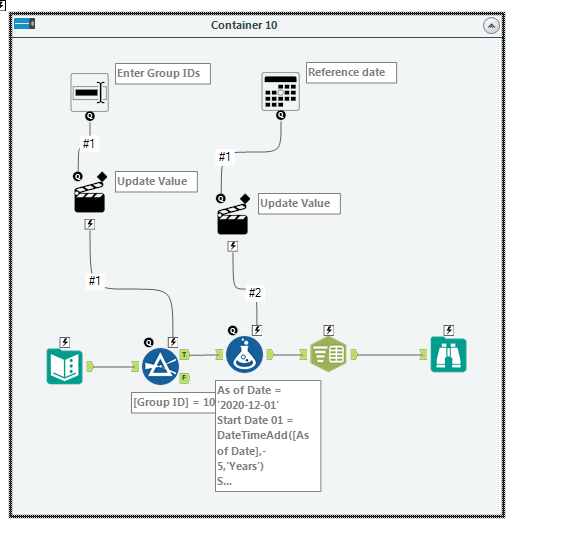Screen dimensions: 572x554
Task: Select the 'As of Date' formula annotation
Action: click(x=268, y=436)
